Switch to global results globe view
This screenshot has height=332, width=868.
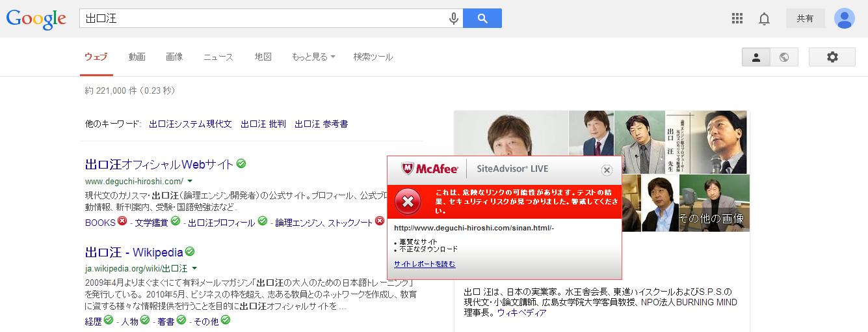pyautogui.click(x=784, y=57)
